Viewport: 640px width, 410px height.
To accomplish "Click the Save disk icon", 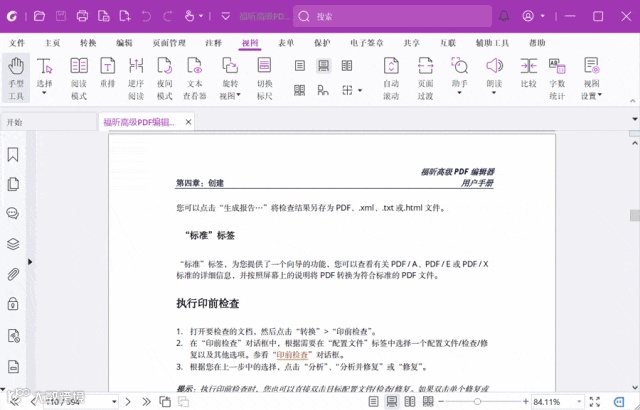I will [x=61, y=16].
